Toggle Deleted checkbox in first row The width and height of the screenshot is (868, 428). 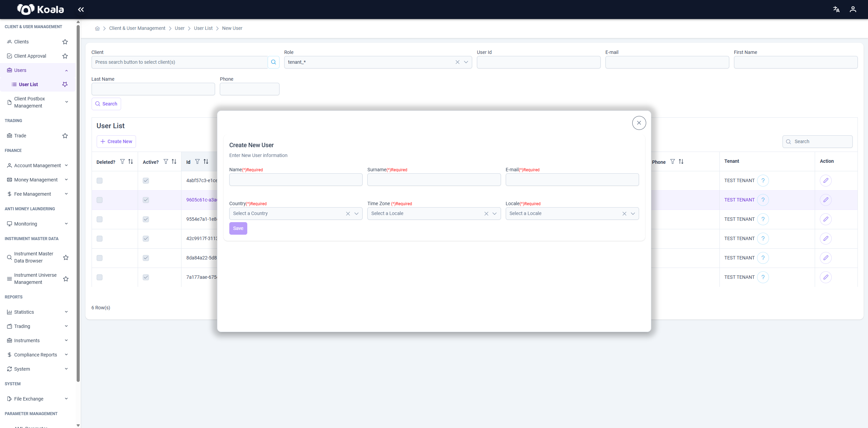pyautogui.click(x=99, y=180)
